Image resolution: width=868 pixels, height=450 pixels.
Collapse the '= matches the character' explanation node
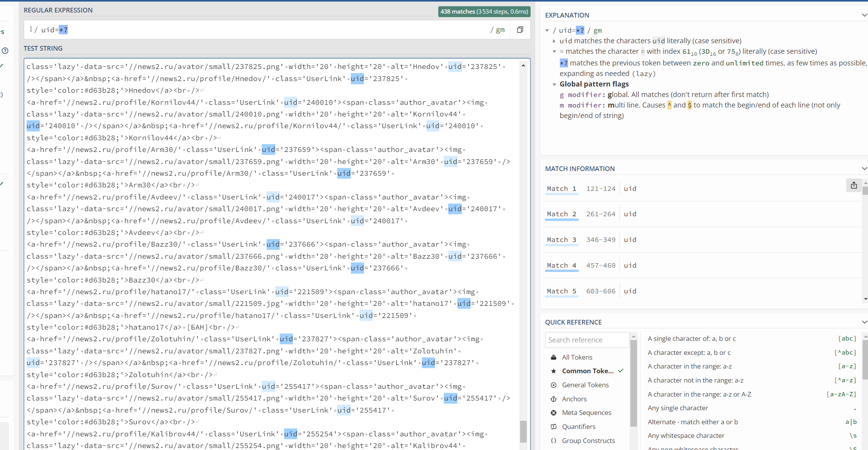(x=554, y=51)
